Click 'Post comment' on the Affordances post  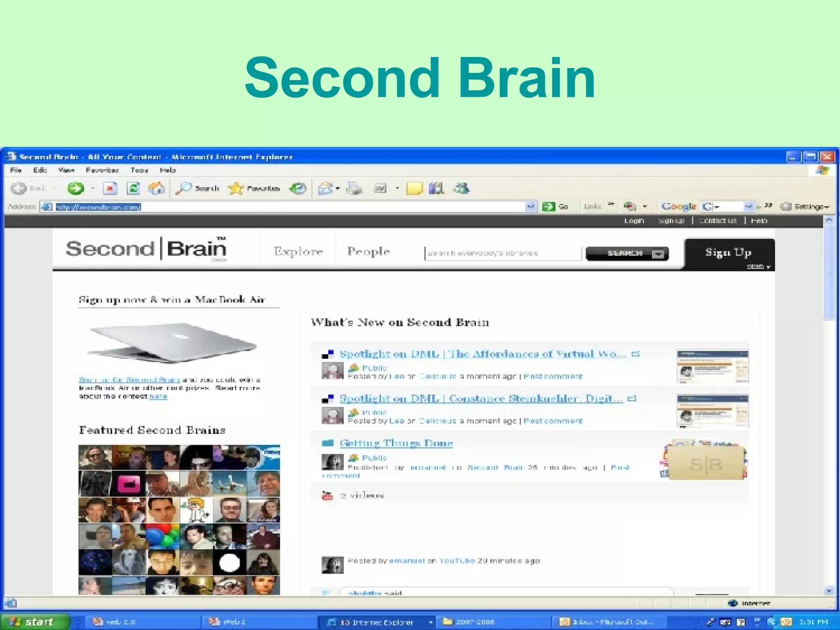pyautogui.click(x=553, y=376)
